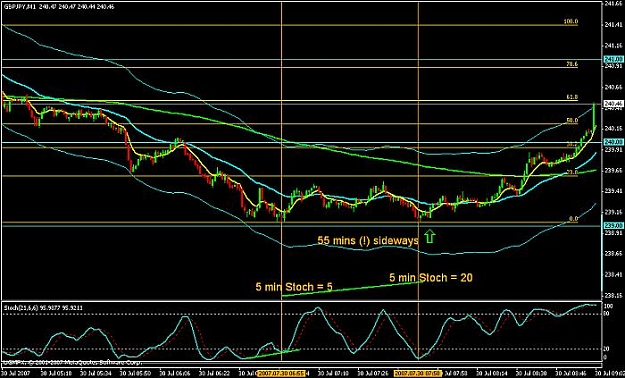Click the 238.41 price axis value
Screen dimensions: 625x378
point(613,274)
